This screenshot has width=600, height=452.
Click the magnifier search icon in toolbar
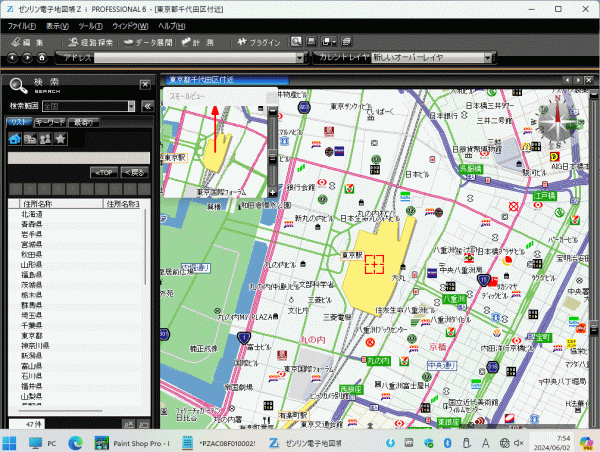(x=296, y=41)
